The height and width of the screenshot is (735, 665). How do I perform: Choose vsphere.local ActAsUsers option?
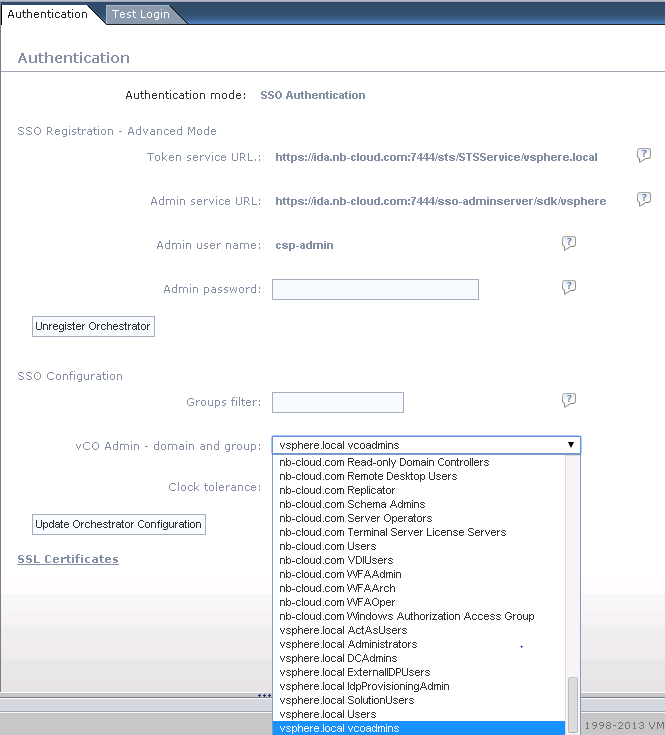click(x=419, y=630)
